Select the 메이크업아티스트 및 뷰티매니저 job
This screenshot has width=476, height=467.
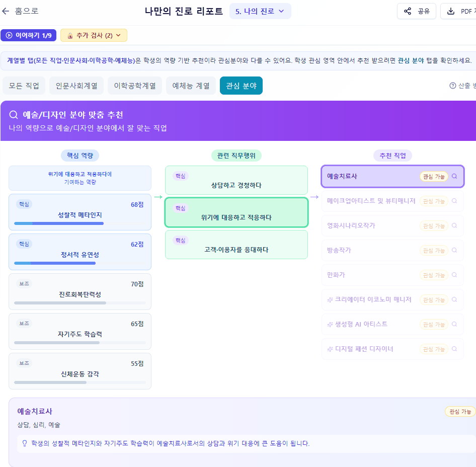(392, 201)
